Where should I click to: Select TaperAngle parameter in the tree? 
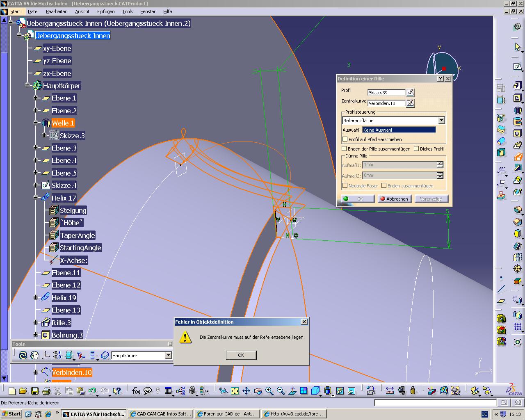[x=78, y=235]
